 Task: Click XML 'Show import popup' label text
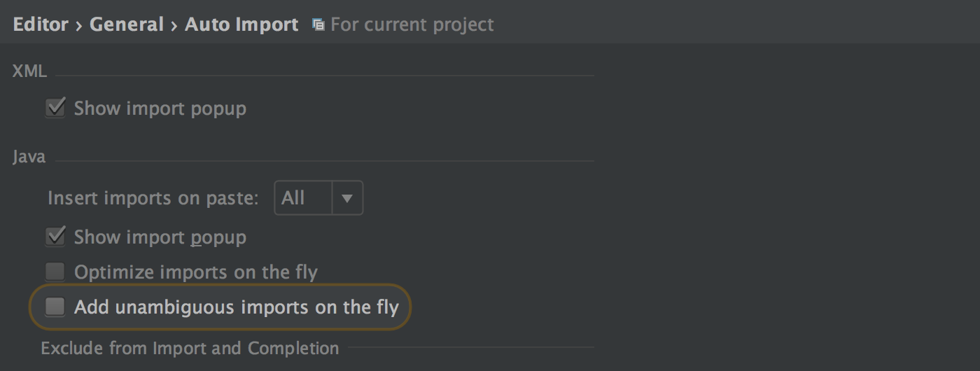160,108
